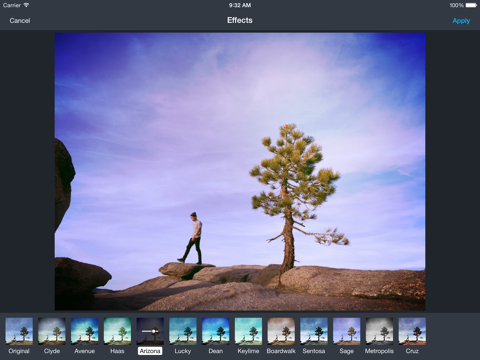The height and width of the screenshot is (360, 480).
Task: Select the Haas effect thumbnail
Action: click(x=117, y=331)
